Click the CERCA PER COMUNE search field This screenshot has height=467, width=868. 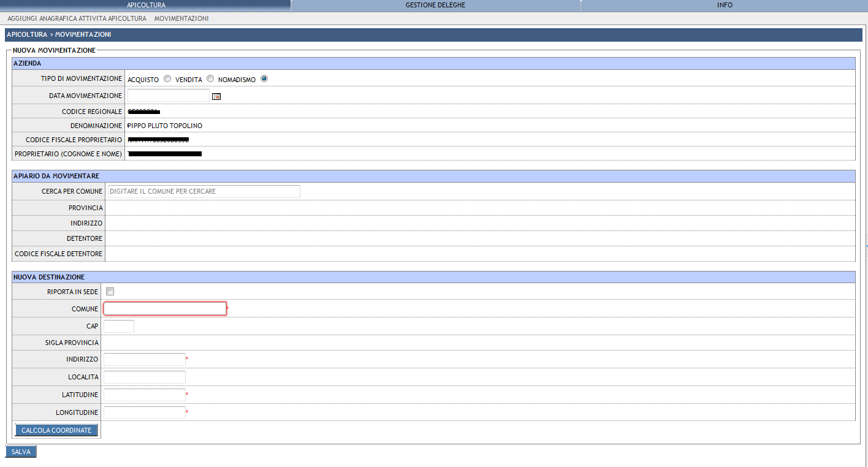point(204,191)
